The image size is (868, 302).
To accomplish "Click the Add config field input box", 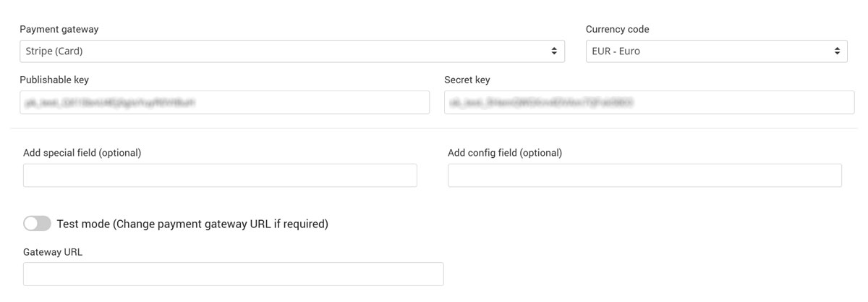I will coord(644,175).
